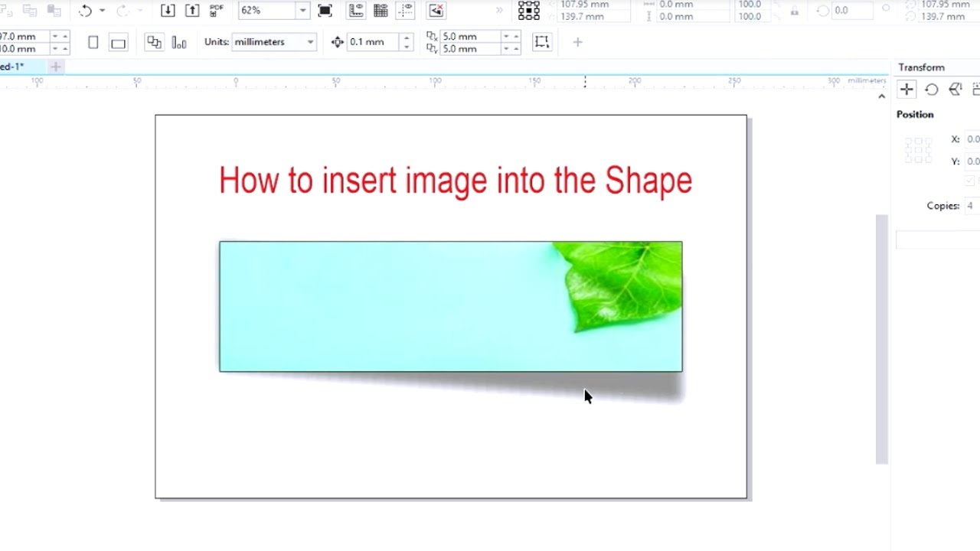The height and width of the screenshot is (551, 980).
Task: Click the Current page layout icon
Action: 179,43
